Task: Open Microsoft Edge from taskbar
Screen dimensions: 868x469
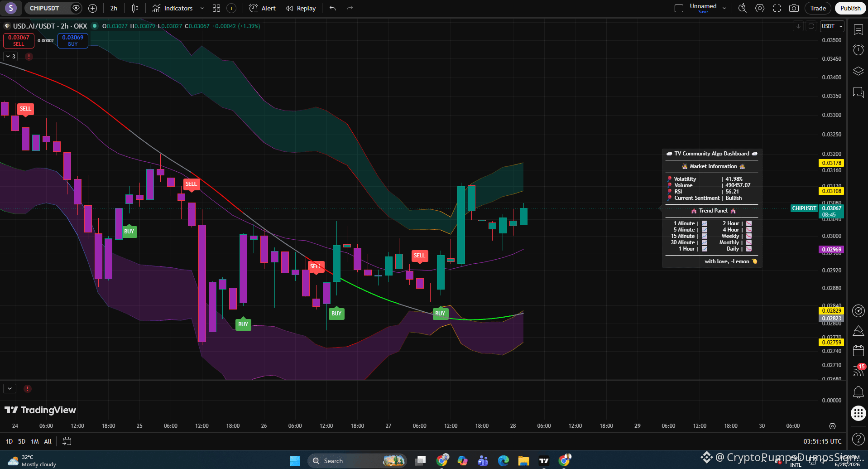Action: (x=503, y=461)
